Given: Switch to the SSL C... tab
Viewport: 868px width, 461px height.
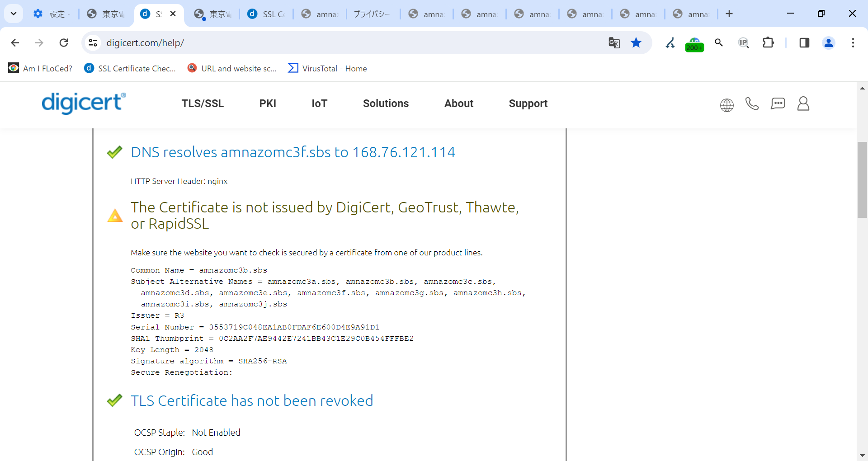Looking at the screenshot, I should point(266,14).
